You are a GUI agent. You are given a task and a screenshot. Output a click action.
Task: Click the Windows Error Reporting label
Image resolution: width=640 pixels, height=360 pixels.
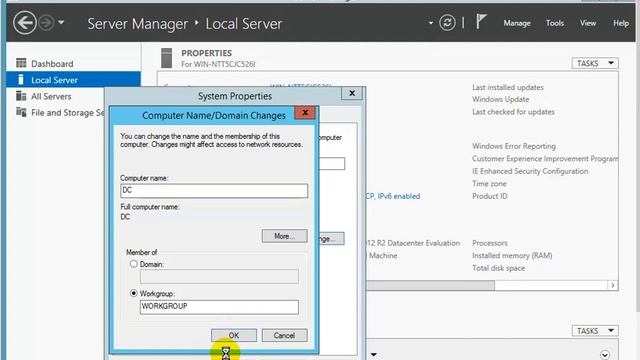pyautogui.click(x=514, y=146)
